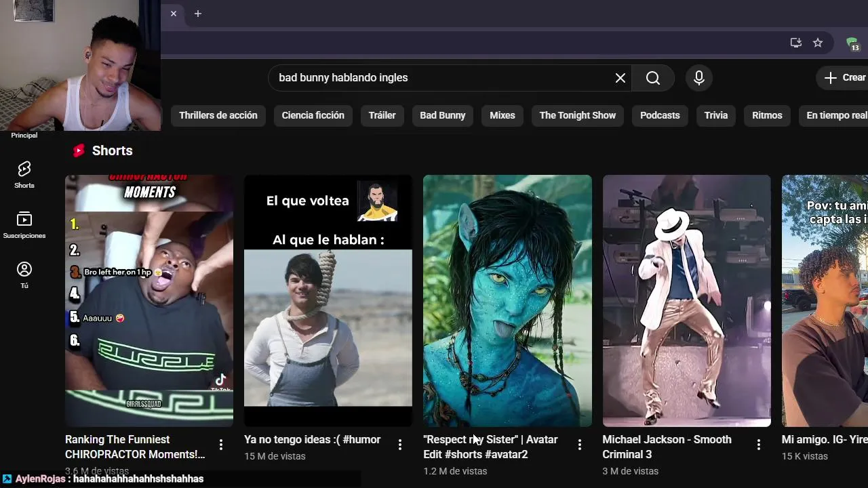This screenshot has height=488, width=868.
Task: Open options menu for Chiropractor Moments short
Action: pyautogui.click(x=221, y=445)
